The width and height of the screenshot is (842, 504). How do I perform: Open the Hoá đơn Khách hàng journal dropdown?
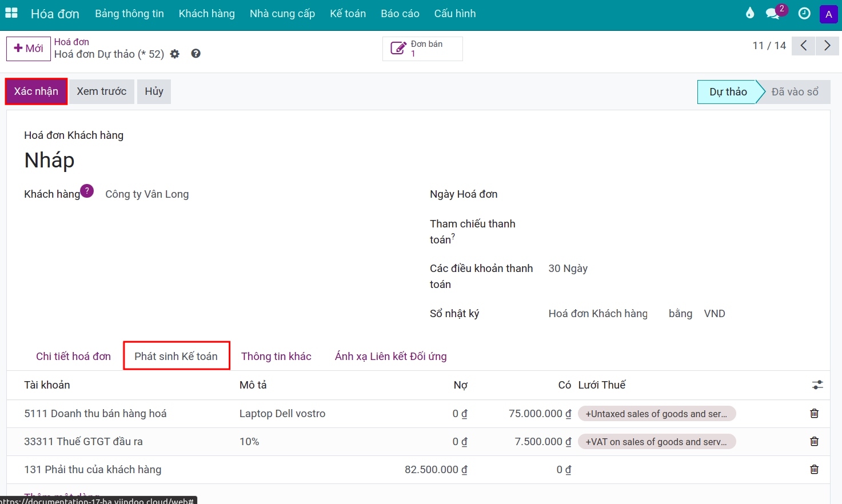click(x=598, y=314)
